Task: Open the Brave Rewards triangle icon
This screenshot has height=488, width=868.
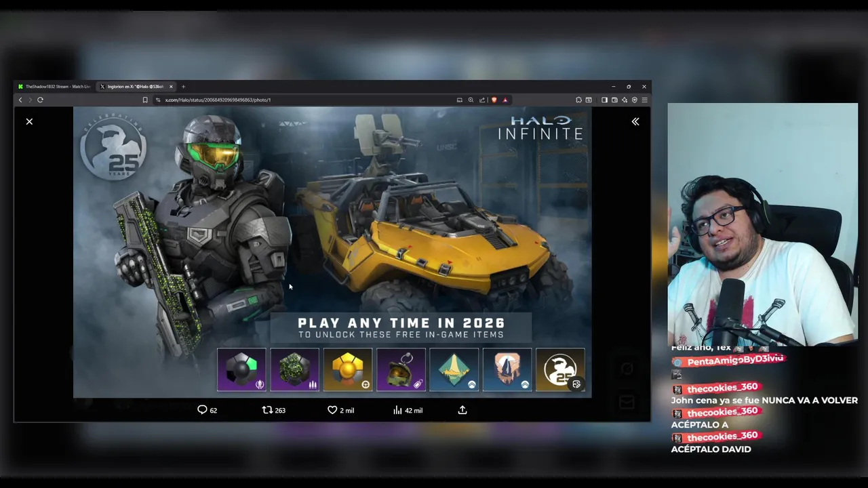Action: [505, 100]
